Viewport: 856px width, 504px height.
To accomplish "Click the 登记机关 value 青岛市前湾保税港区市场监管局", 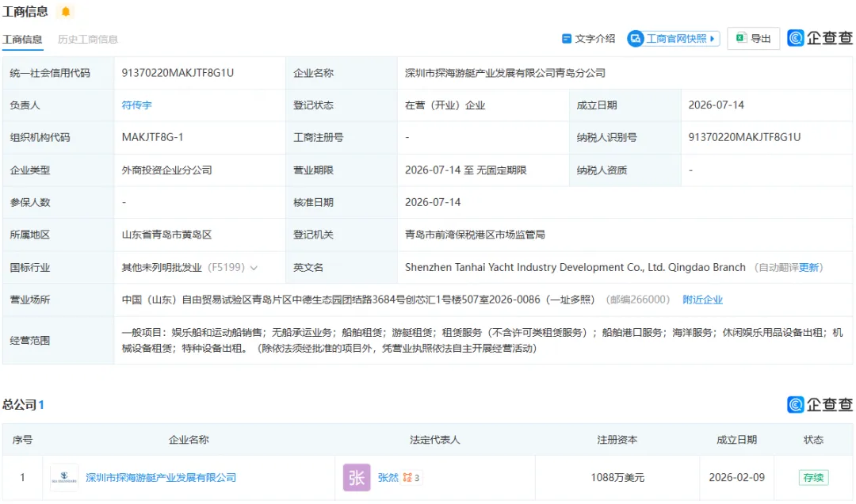I will 475,235.
